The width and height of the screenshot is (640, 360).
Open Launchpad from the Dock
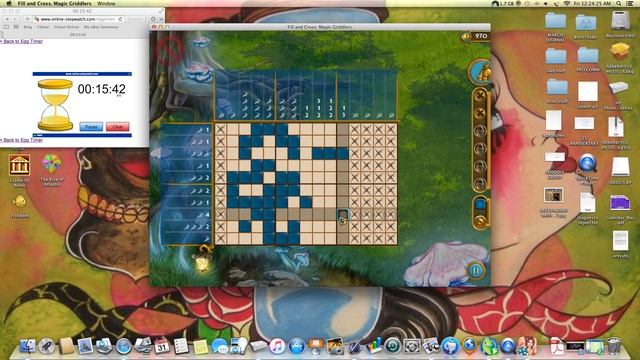[x=47, y=346]
